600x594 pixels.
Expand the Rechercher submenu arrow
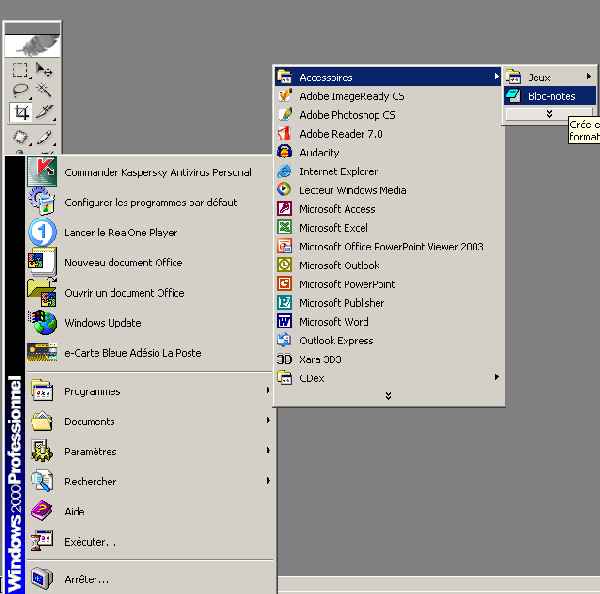268,481
